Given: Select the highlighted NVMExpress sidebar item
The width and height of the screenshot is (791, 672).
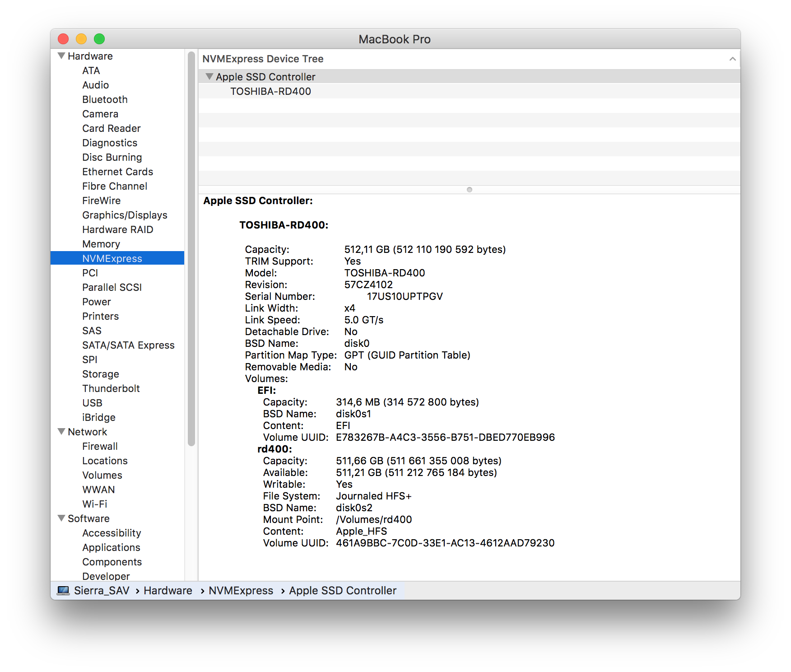Looking at the screenshot, I should 117,258.
